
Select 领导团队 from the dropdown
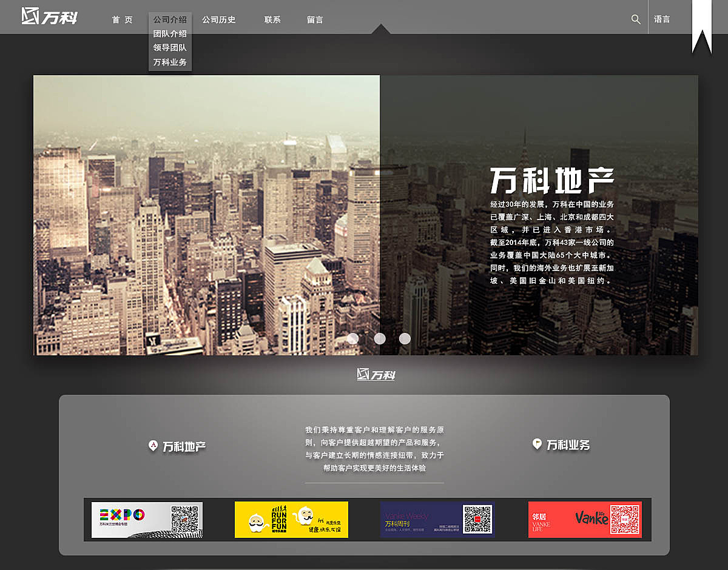170,48
